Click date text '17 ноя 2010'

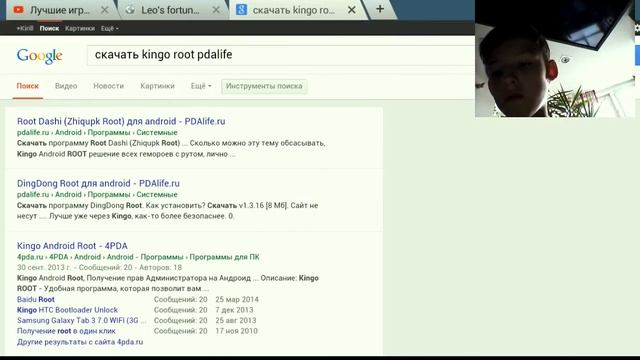(236, 331)
